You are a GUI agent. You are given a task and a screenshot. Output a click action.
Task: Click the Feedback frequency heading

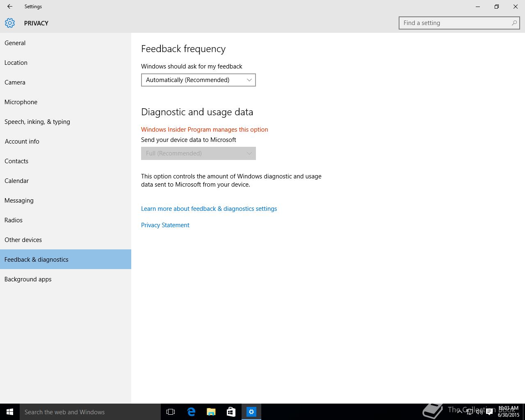(x=183, y=49)
